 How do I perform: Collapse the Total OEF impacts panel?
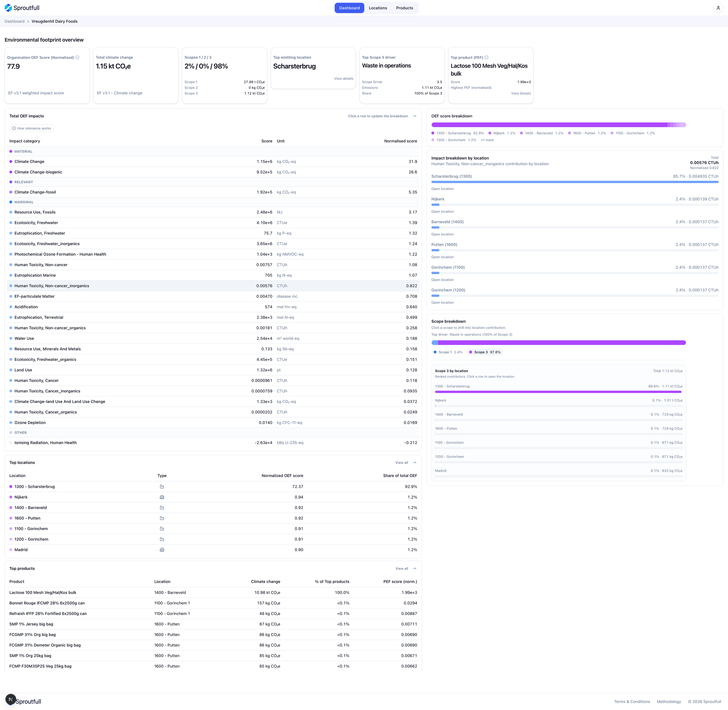pos(415,116)
